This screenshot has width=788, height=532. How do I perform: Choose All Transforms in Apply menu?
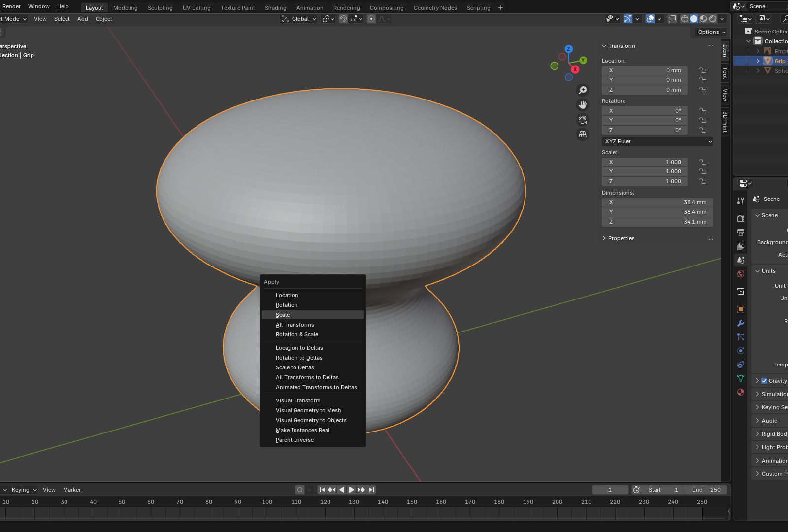(x=313, y=325)
